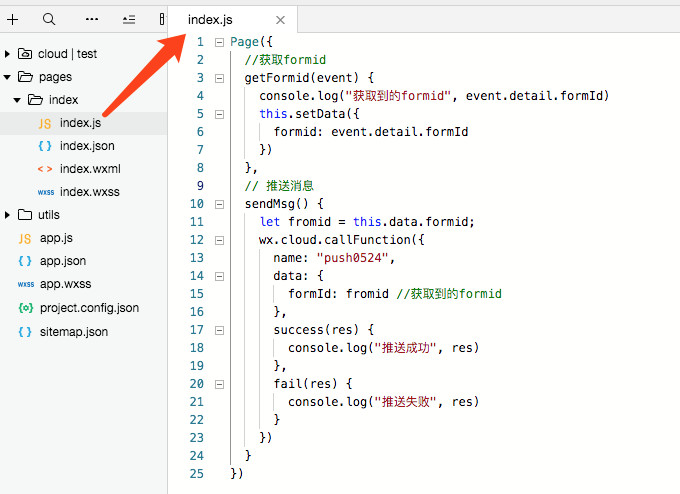The height and width of the screenshot is (494, 680).
Task: Click the "push0524" string on line 13
Action: pyautogui.click(x=352, y=258)
